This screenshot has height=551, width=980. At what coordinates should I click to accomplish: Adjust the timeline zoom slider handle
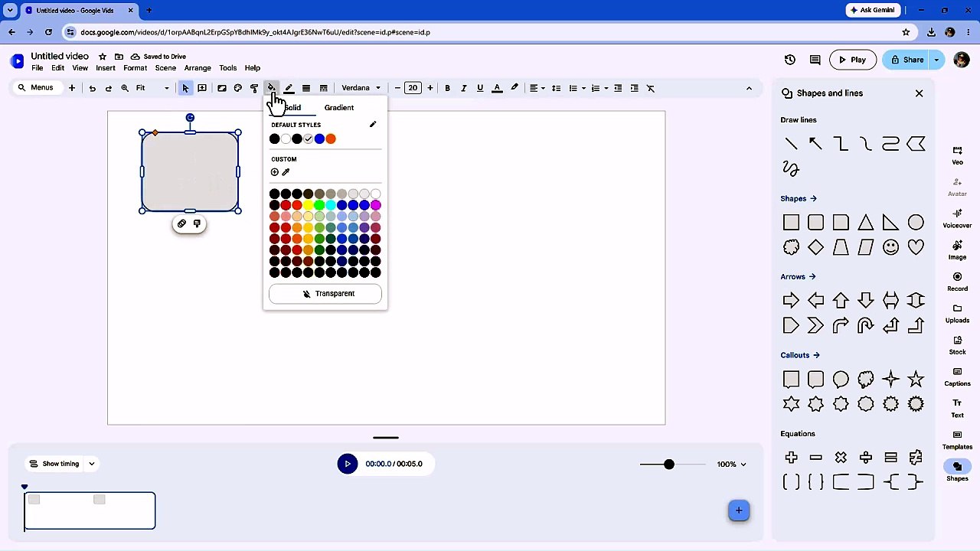(669, 464)
